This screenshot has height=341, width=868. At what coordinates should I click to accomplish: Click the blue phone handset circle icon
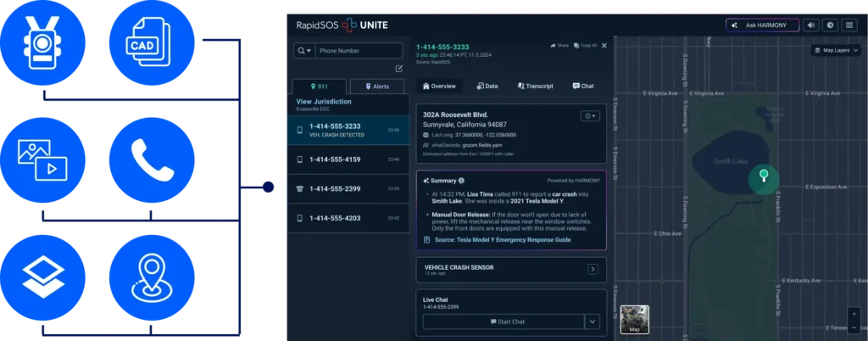(x=153, y=160)
